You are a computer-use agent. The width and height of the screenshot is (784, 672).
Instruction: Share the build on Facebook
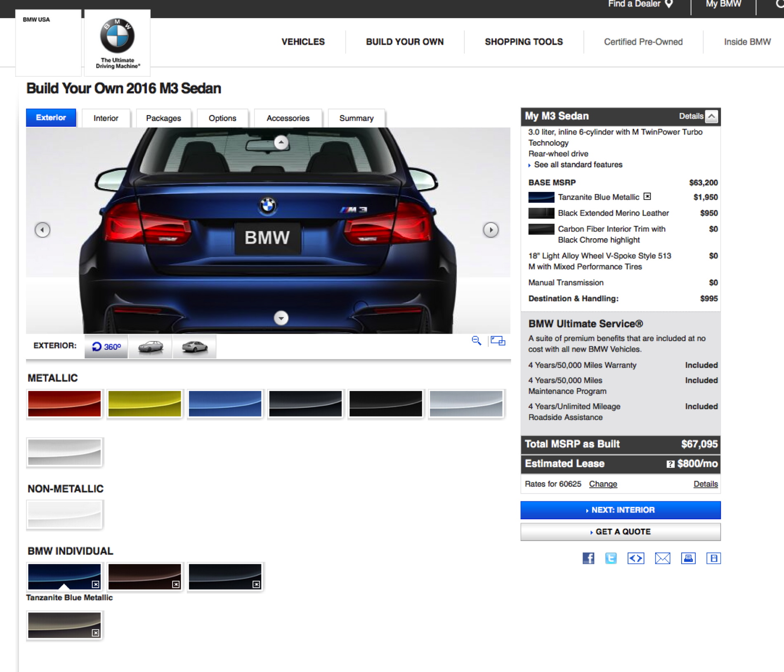click(588, 558)
